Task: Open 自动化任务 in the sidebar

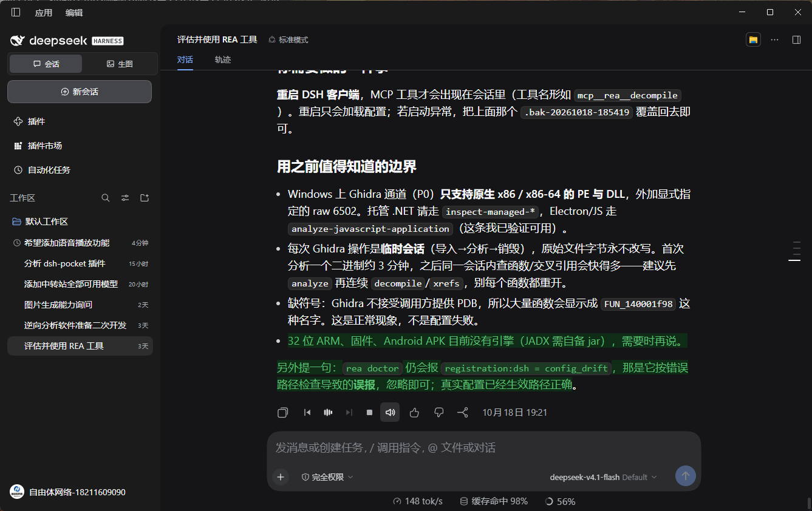Action: coord(80,170)
